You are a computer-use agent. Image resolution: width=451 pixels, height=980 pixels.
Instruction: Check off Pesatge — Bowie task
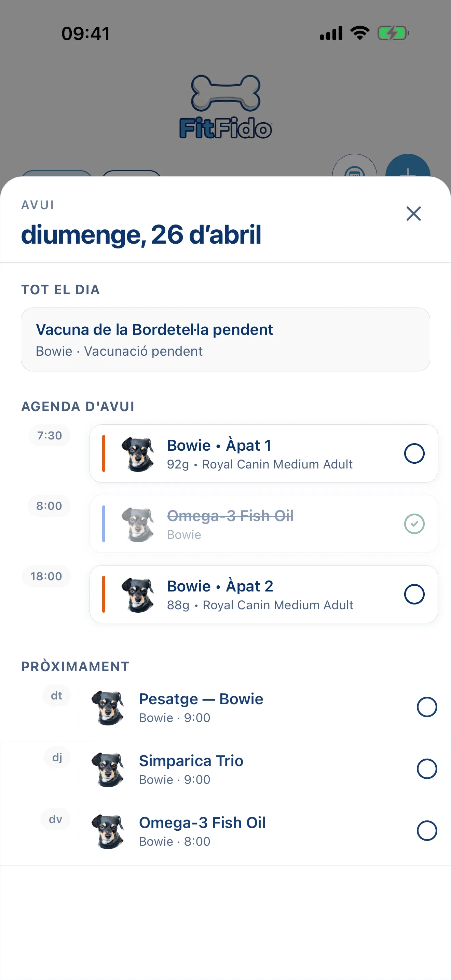click(x=427, y=707)
